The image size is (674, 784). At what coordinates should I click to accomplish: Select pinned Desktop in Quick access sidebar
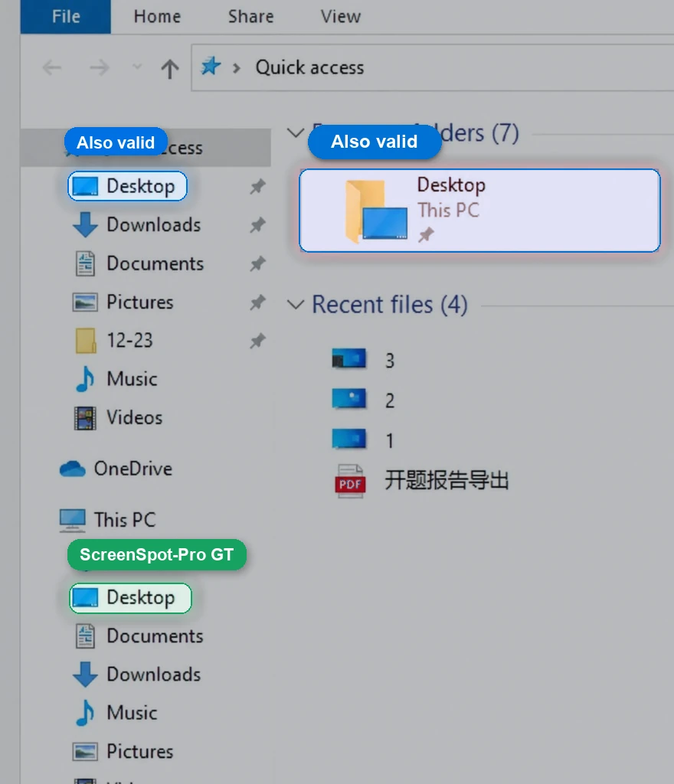point(127,186)
